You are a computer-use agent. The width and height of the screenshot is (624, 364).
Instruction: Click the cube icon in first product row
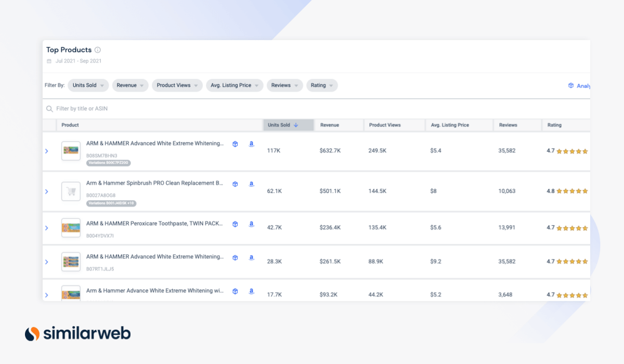[235, 144]
